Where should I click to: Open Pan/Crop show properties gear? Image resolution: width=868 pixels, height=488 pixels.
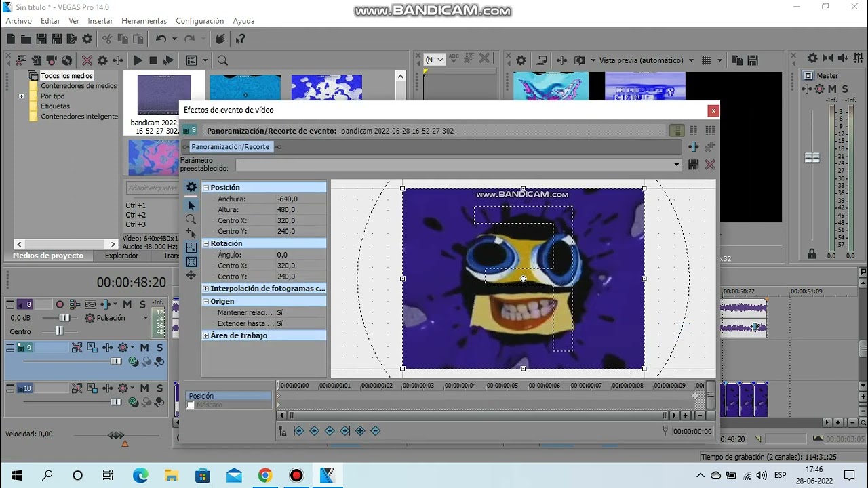click(x=191, y=187)
